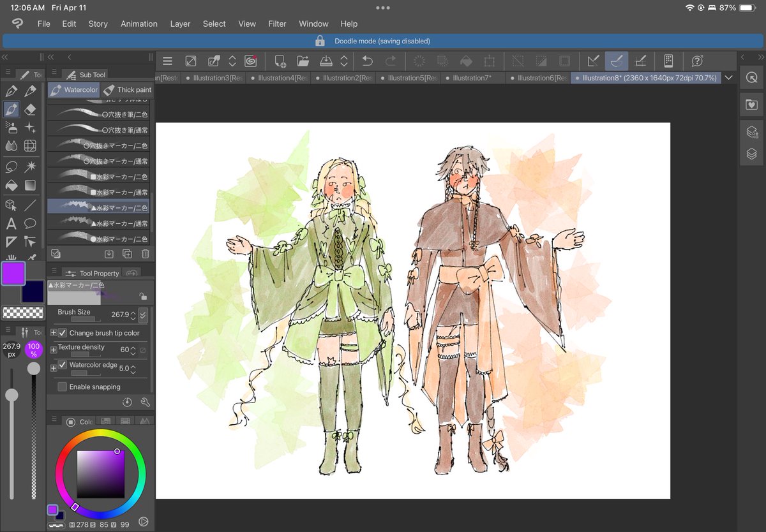Open the Filter menu

tap(277, 24)
